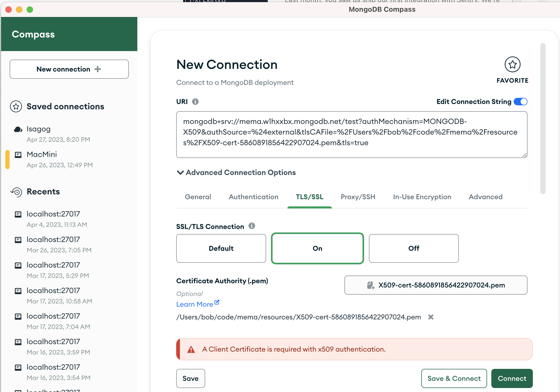Viewport: 560px width, 392px height.
Task: Select the On SSL/TLS option
Action: coord(317,248)
